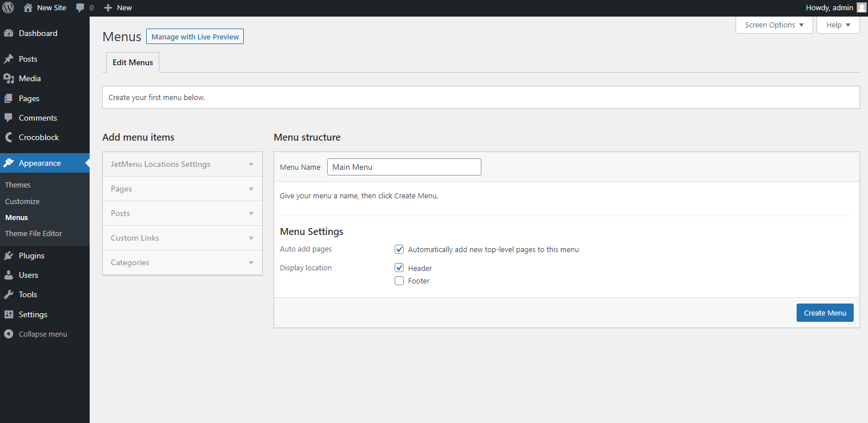868x423 pixels.
Task: Click the Pages sidebar icon
Action: (x=9, y=98)
